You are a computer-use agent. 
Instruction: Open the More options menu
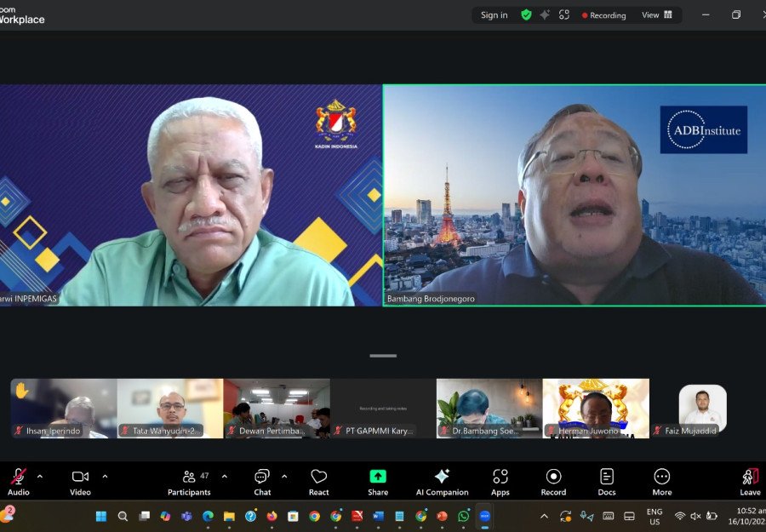coord(661,482)
